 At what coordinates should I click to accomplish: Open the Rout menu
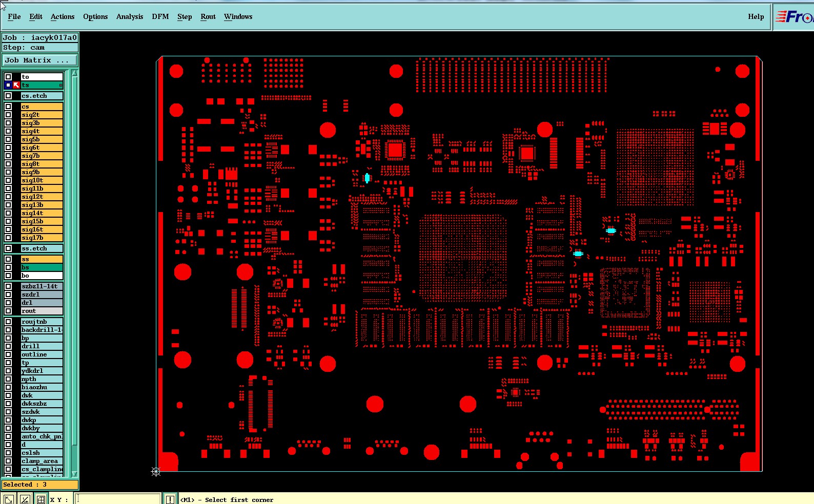[208, 16]
